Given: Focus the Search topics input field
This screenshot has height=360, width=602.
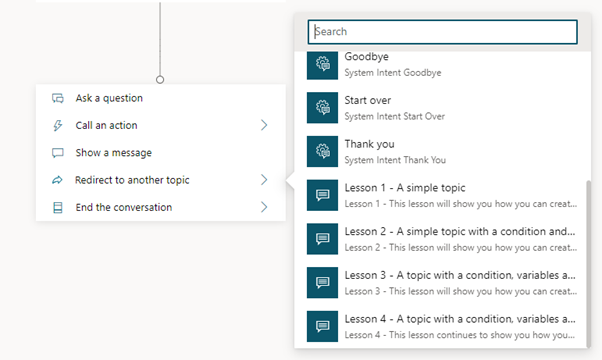Looking at the screenshot, I should [x=442, y=32].
